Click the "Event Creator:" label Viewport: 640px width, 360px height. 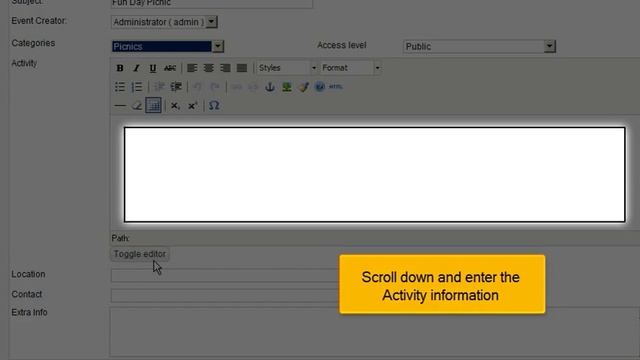[x=39, y=21]
